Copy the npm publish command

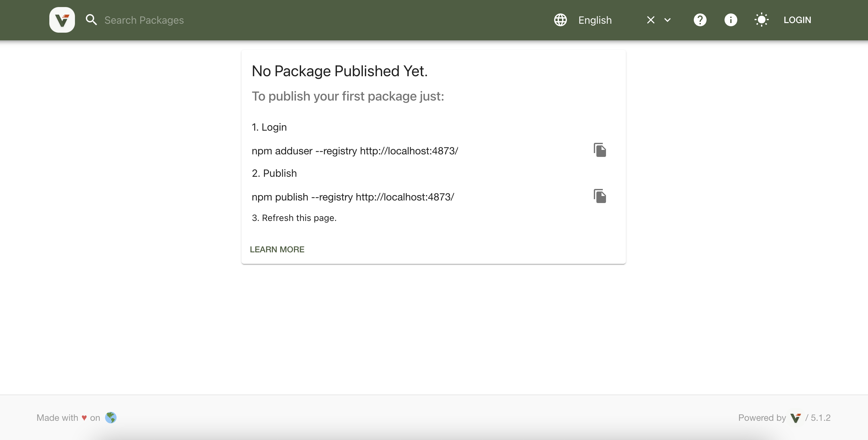600,196
